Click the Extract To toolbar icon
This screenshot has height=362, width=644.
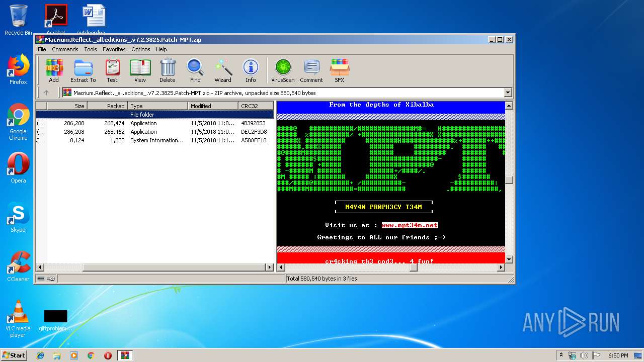83,70
